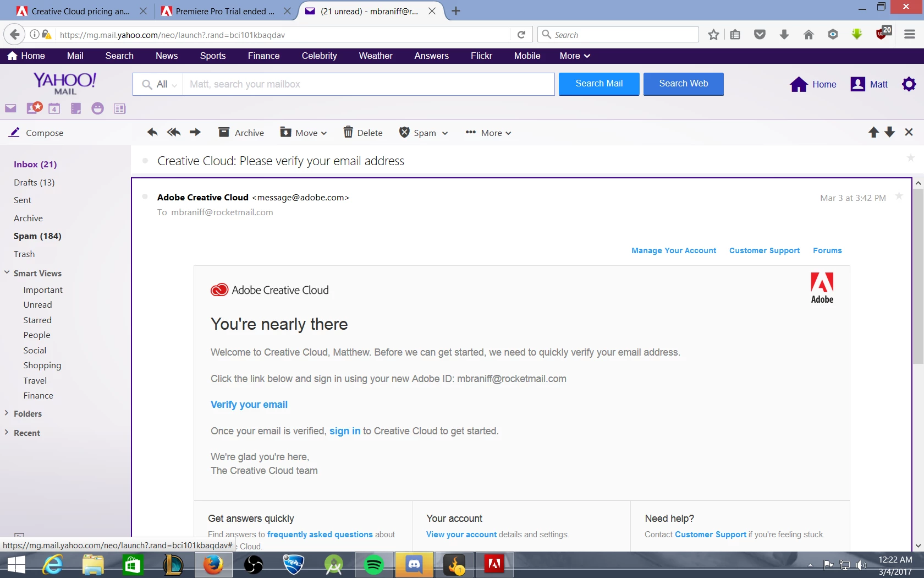
Task: Click the Search Web button
Action: (x=683, y=84)
